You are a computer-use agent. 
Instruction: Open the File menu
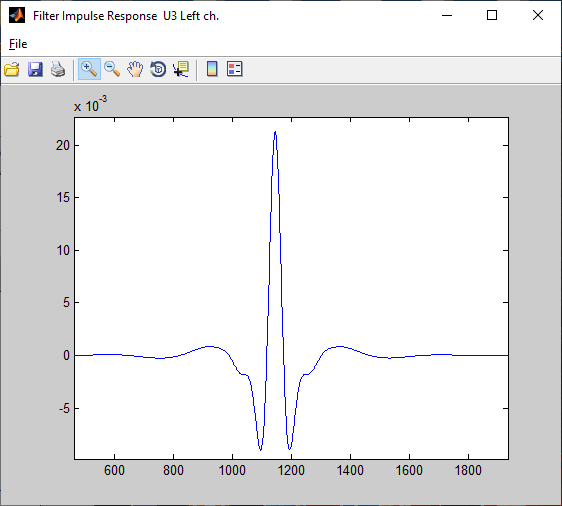(18, 44)
